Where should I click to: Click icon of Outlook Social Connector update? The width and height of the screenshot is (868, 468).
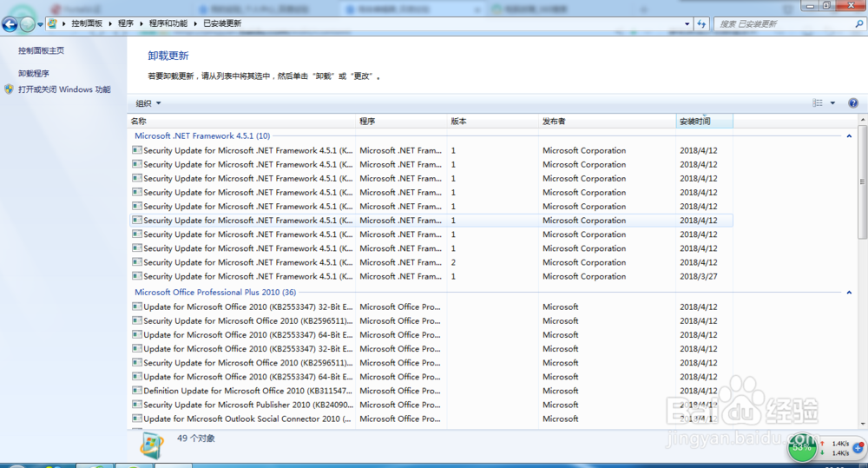click(137, 419)
